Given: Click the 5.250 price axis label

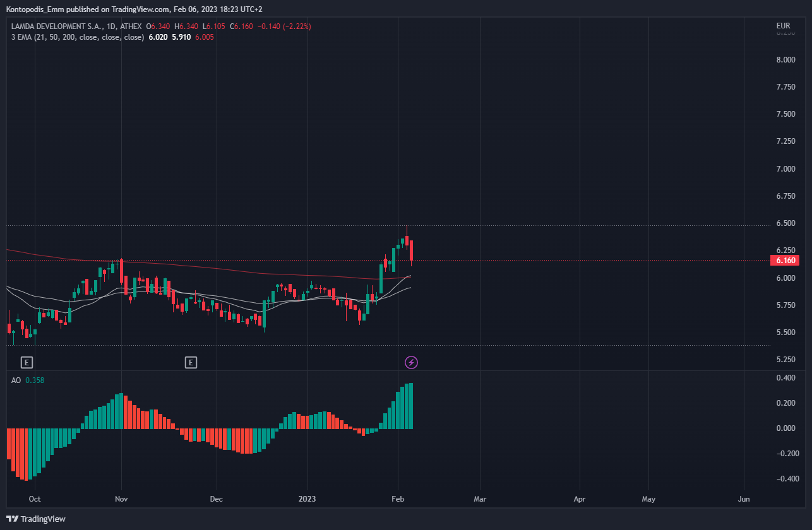Looking at the screenshot, I should [x=785, y=360].
